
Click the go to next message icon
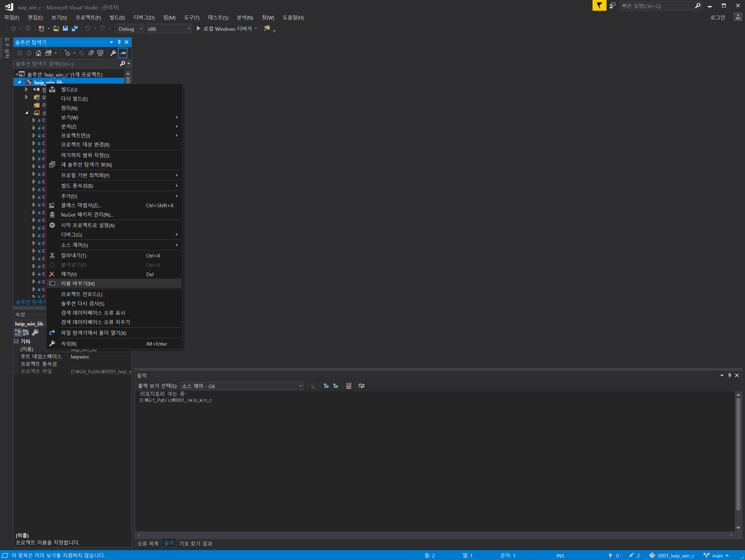335,386
